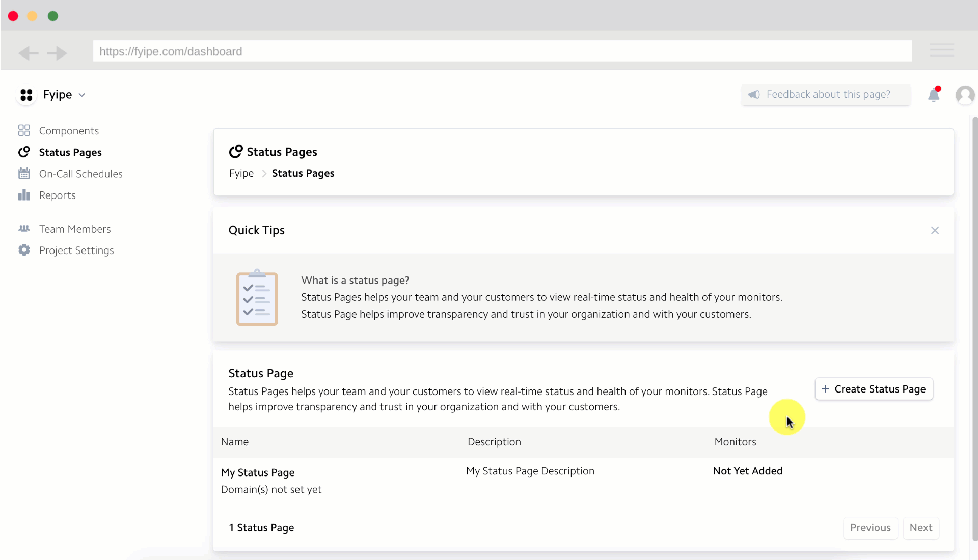Dismiss the Quick Tips card
The height and width of the screenshot is (560, 978).
(935, 230)
